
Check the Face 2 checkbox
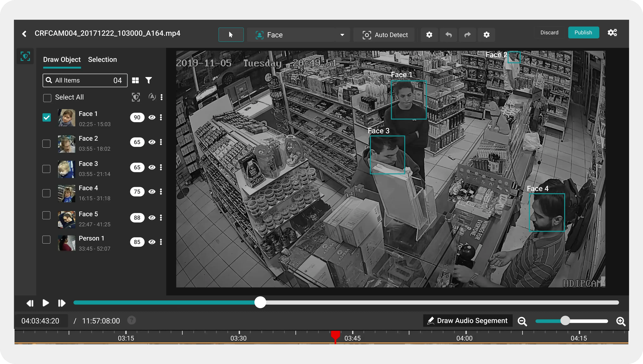tap(47, 144)
